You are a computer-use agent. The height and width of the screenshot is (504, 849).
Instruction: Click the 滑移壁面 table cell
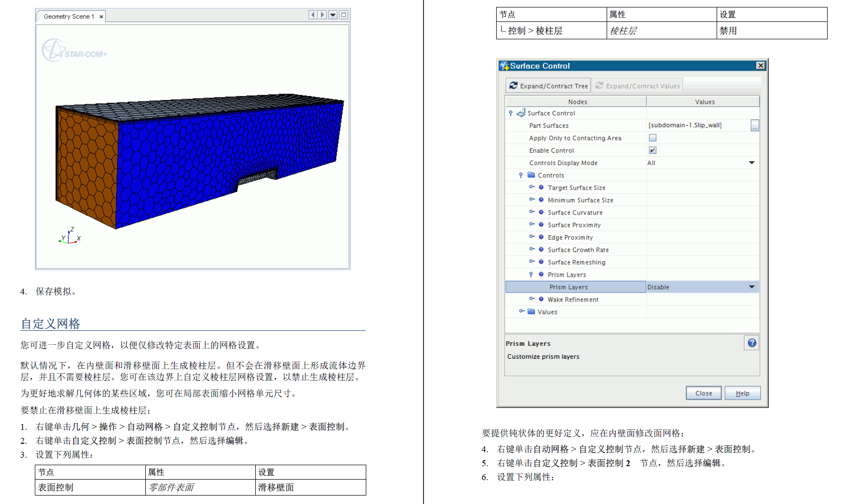[311, 488]
